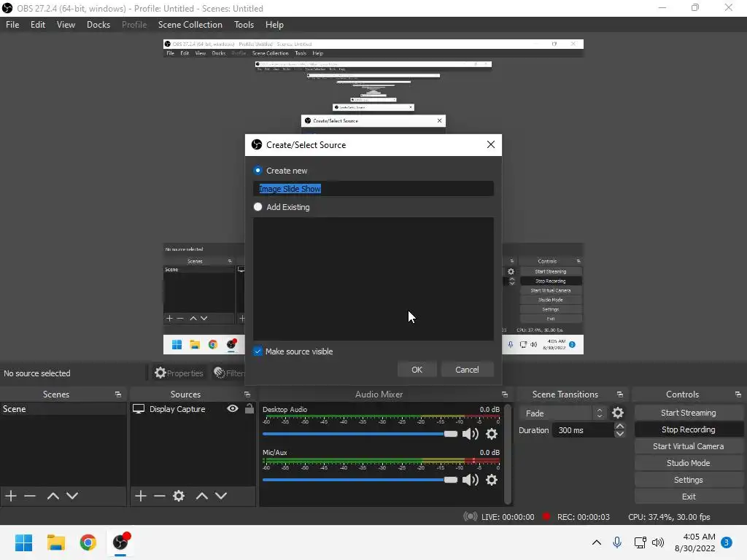Select the Add Existing radio button
The width and height of the screenshot is (747, 560).
[x=258, y=206]
